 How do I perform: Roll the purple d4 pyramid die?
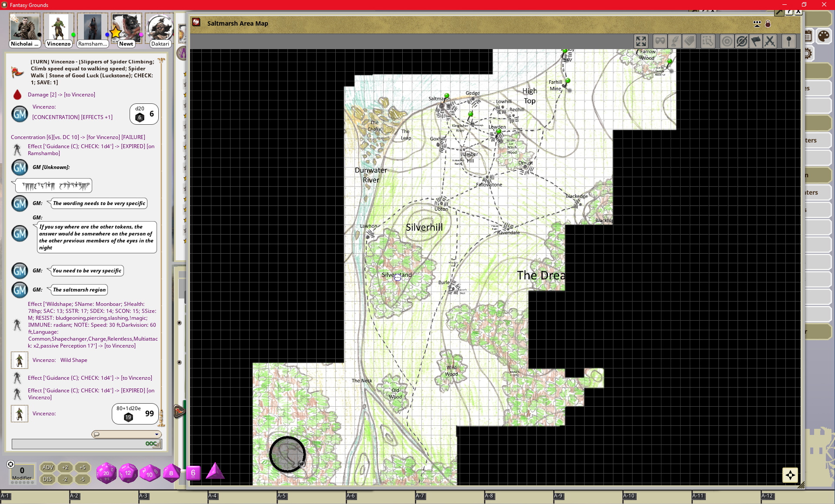pos(215,471)
